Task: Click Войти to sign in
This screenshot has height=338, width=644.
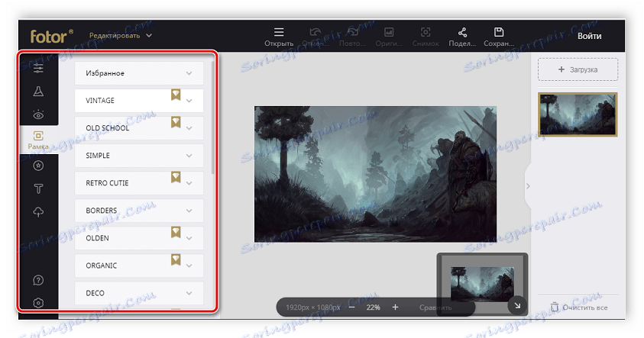Action: click(x=589, y=36)
